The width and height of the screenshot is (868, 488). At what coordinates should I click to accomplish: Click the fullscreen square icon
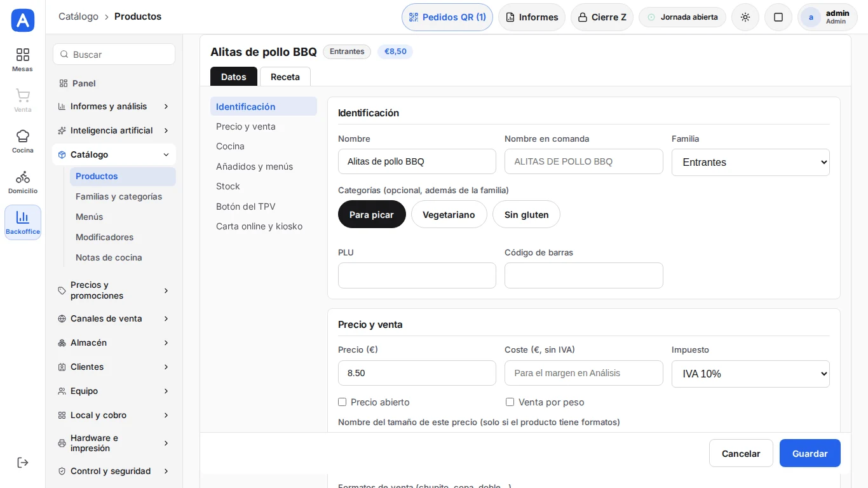[x=778, y=17]
